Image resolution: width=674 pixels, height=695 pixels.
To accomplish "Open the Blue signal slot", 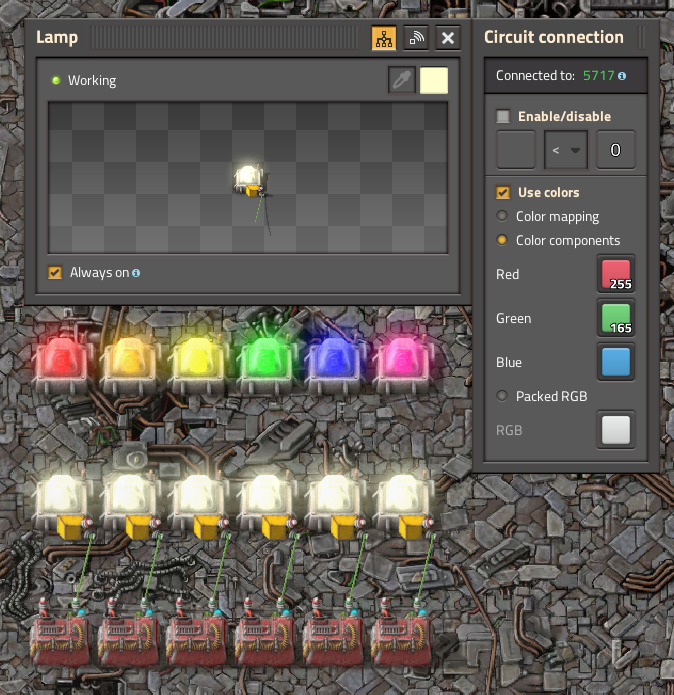I will point(616,362).
